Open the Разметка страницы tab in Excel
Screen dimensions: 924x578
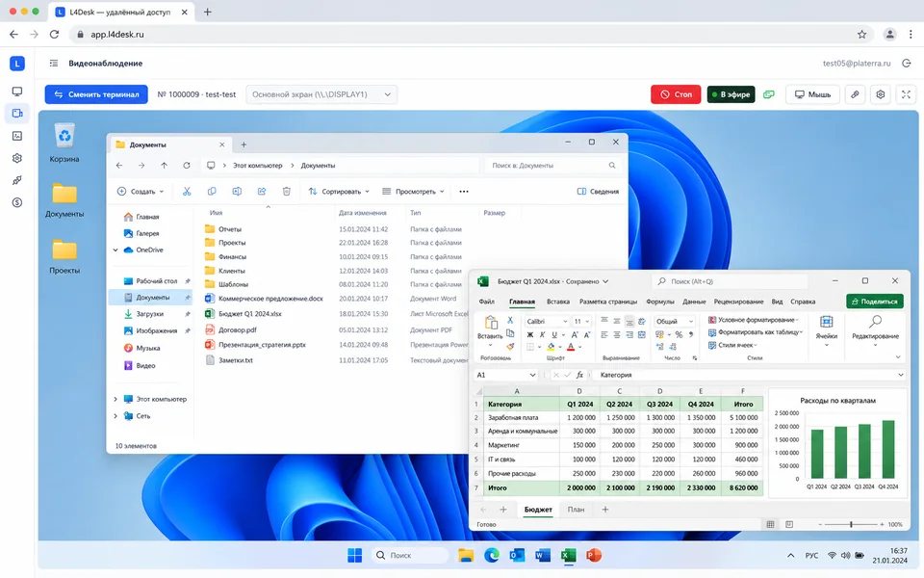pyautogui.click(x=607, y=302)
